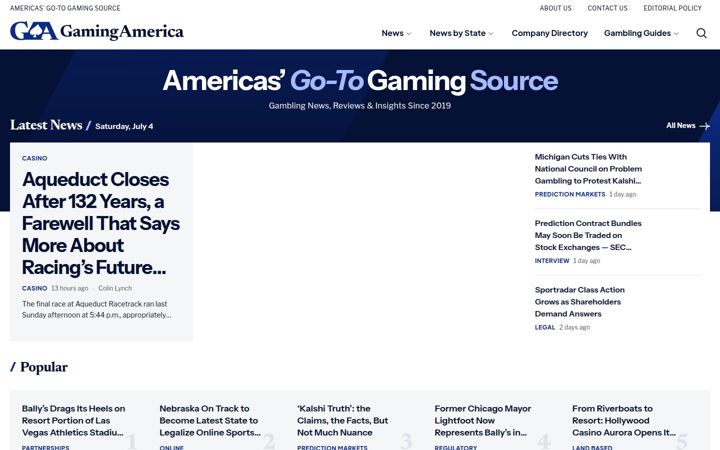The image size is (720, 450).
Task: Click the 2 days ago timestamp
Action: (x=574, y=327)
